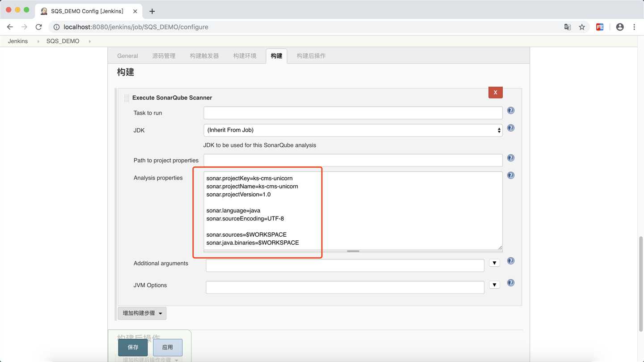Go to SQS_DEMO breadcrumb link
Screen dimensions: 644x362
tap(63, 41)
